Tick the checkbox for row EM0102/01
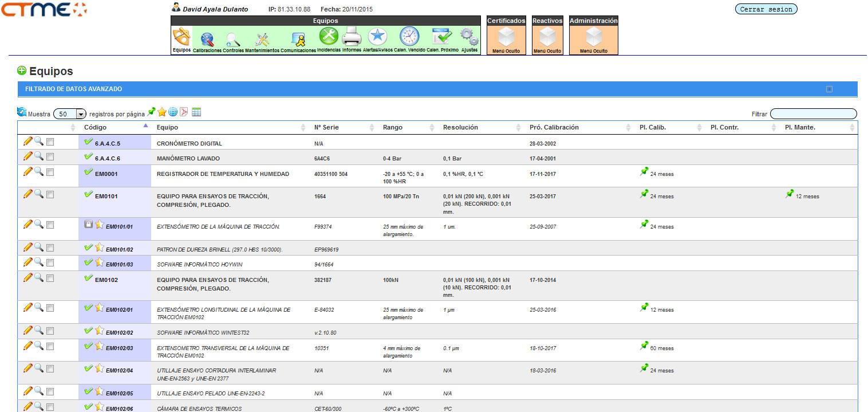 coord(50,308)
